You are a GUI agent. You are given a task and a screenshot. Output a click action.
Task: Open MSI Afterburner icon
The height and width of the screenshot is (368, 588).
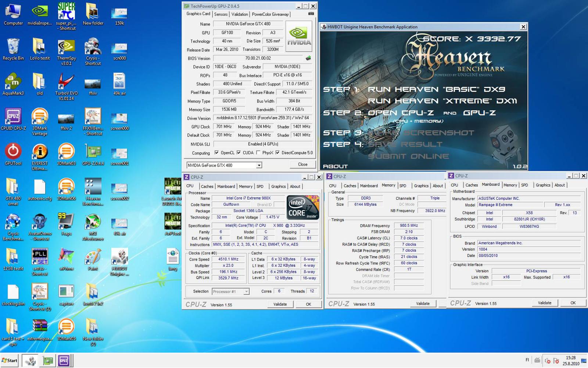(93, 227)
